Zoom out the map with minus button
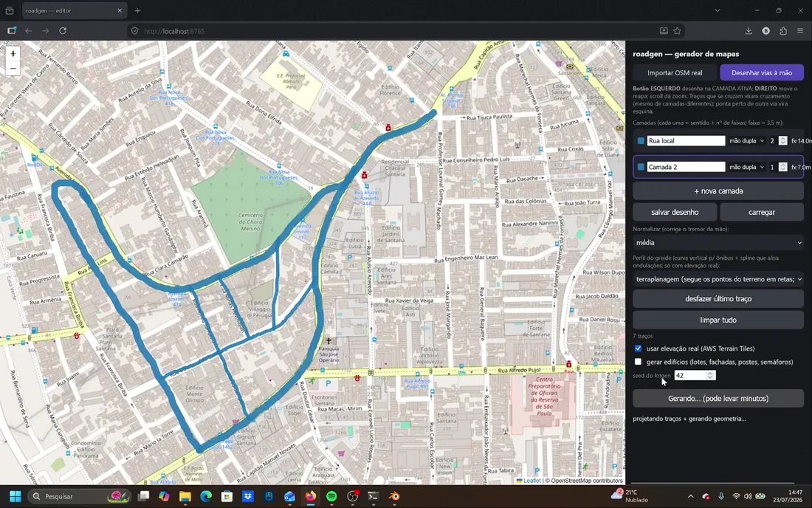812x508 pixels. (x=13, y=69)
